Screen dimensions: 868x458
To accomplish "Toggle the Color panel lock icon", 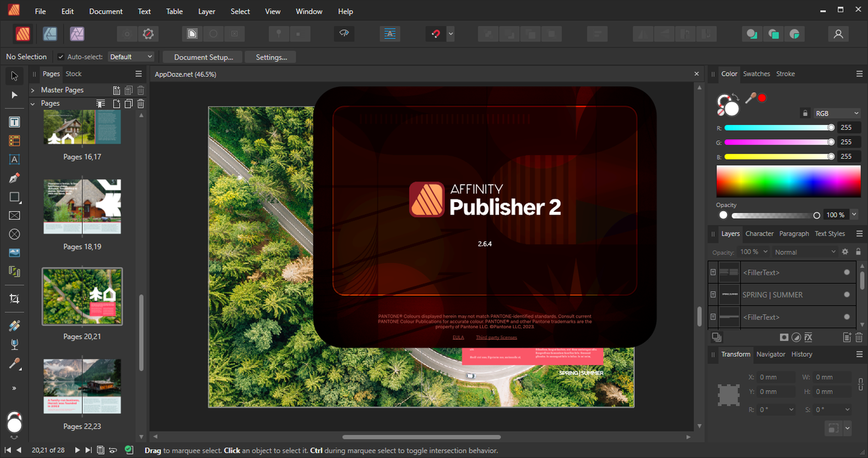I will tap(805, 113).
